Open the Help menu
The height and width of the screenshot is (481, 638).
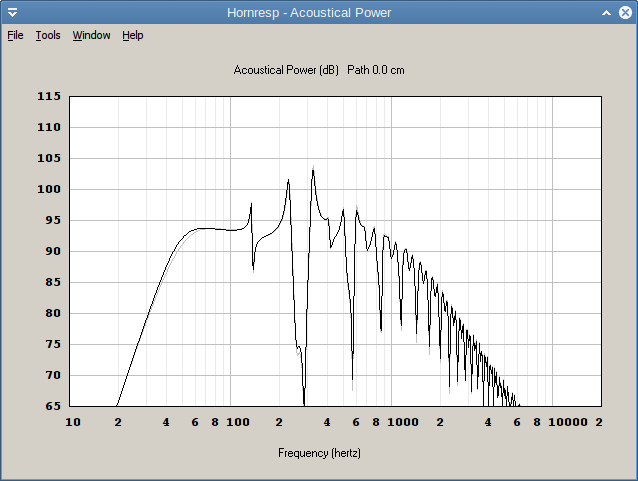pos(133,35)
